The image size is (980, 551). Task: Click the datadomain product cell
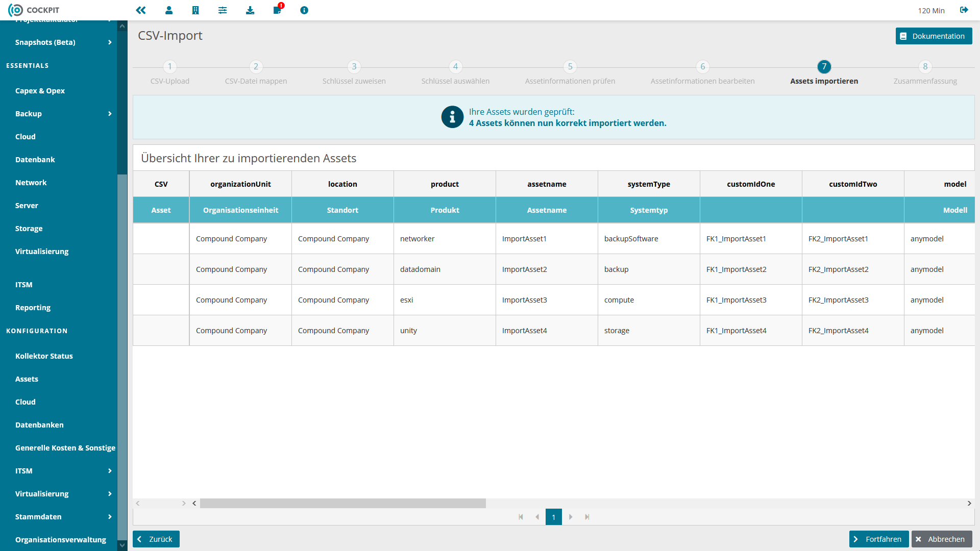pyautogui.click(x=445, y=269)
